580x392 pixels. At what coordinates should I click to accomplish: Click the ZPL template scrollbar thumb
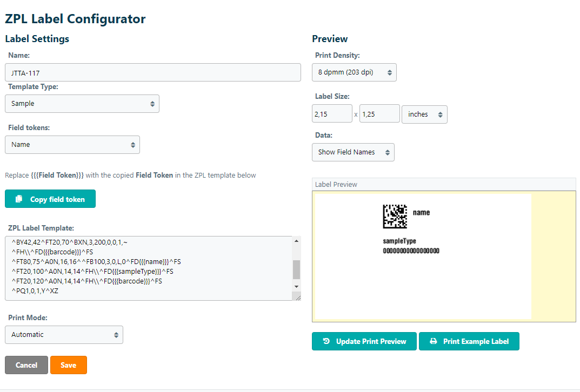(296, 269)
